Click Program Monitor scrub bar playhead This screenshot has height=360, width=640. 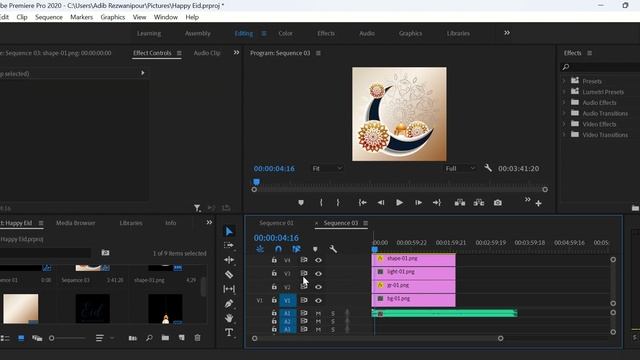pyautogui.click(x=256, y=182)
